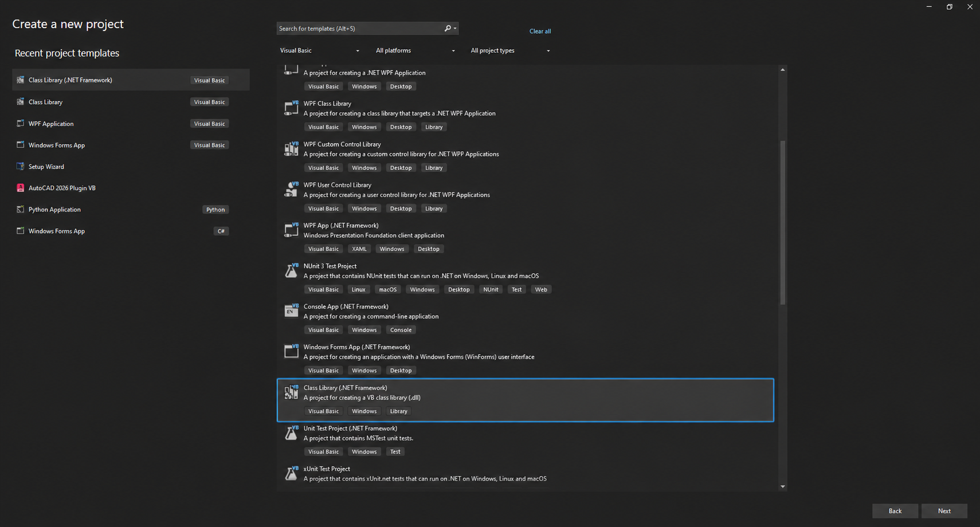The width and height of the screenshot is (980, 527).
Task: Click the NUnit tag under NUnit 3 Test Project
Action: click(x=491, y=290)
